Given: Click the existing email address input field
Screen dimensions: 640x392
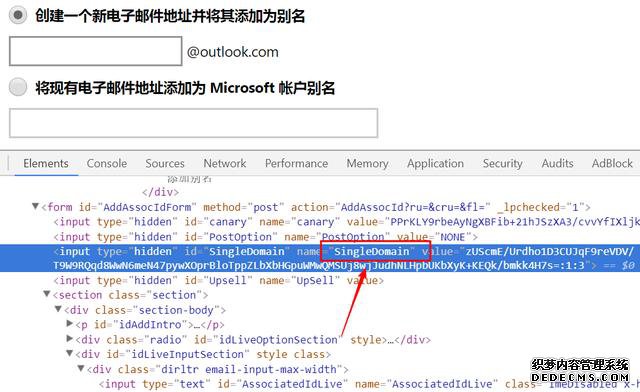Looking at the screenshot, I should click(193, 123).
